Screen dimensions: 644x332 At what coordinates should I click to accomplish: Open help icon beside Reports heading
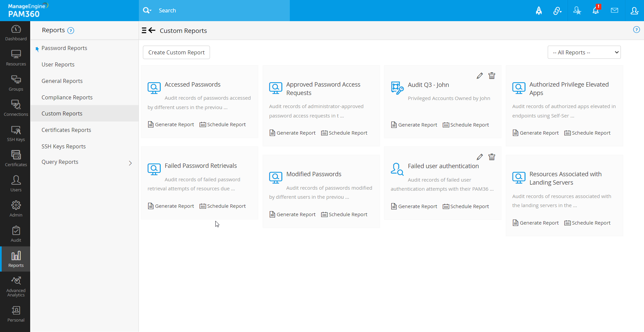coord(71,31)
